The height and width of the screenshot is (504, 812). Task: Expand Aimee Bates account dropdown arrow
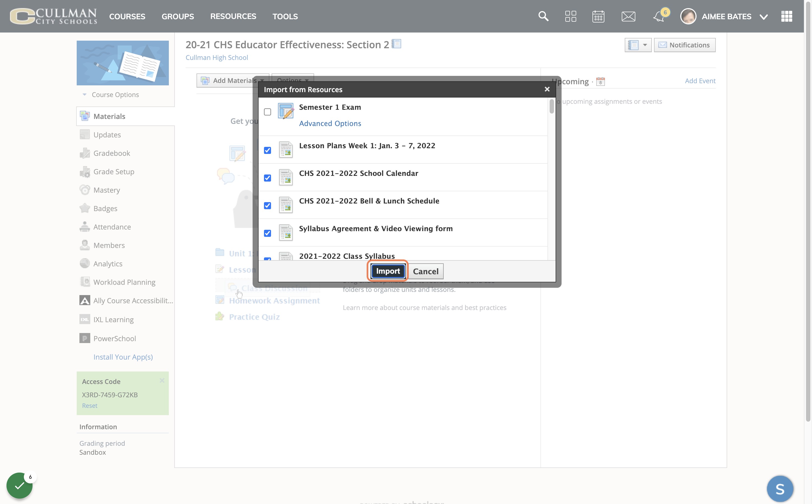coord(764,17)
